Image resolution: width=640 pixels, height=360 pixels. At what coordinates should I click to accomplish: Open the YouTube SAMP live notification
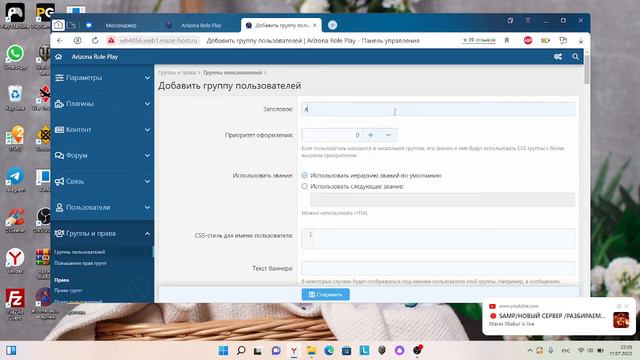(559, 316)
